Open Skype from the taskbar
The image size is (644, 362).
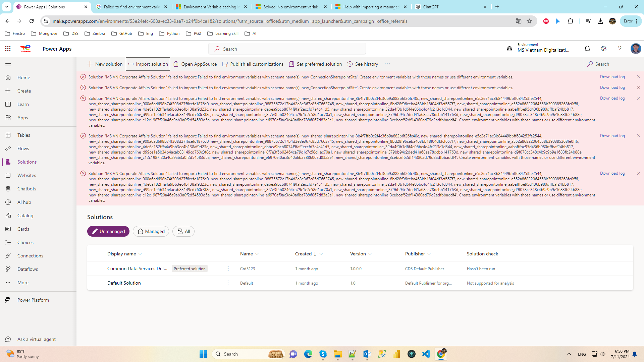pyautogui.click(x=323, y=354)
